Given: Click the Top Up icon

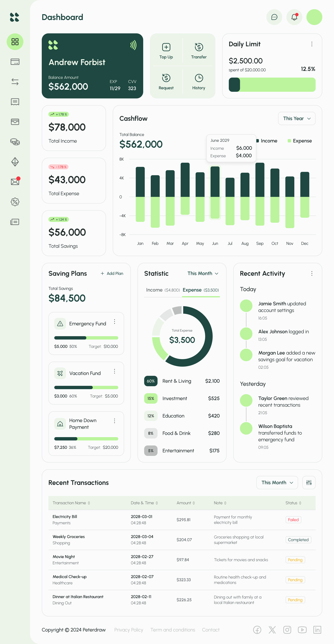Looking at the screenshot, I should [x=166, y=47].
